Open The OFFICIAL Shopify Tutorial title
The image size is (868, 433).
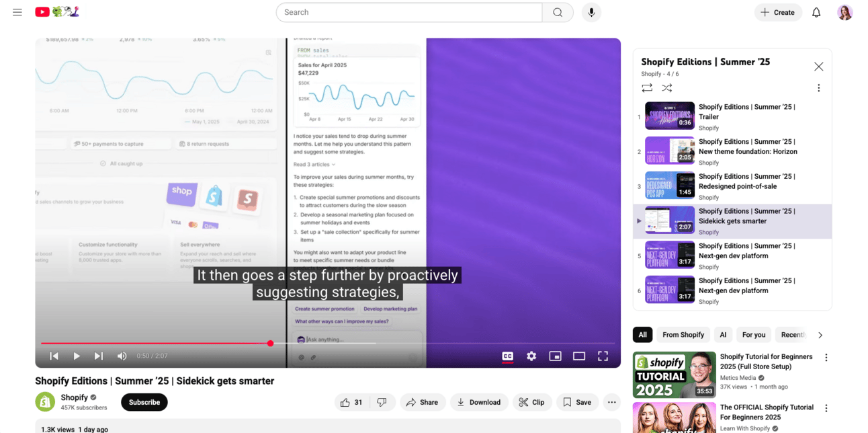(x=767, y=412)
